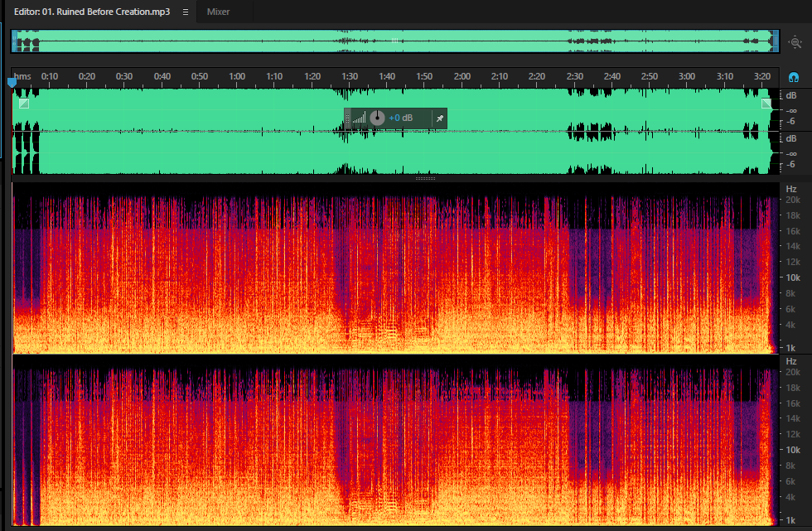Click the upper spectrogram 1k frequency label
The image size is (812, 531).
(790, 348)
